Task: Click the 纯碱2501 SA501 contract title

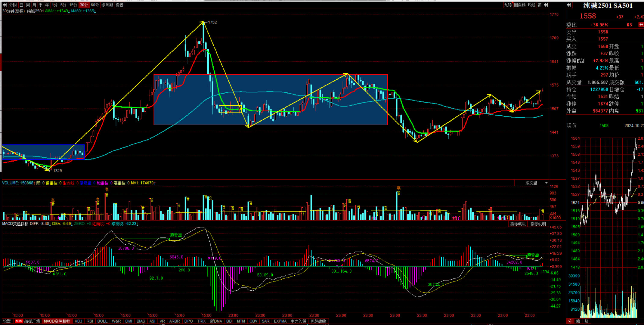Action: (x=608, y=6)
